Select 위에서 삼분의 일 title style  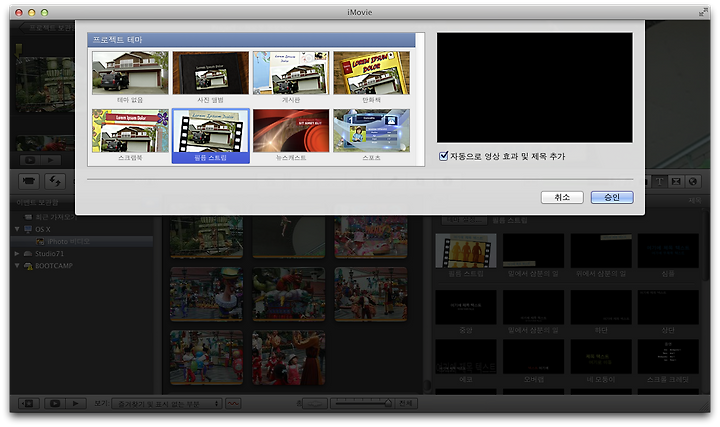[601, 251]
